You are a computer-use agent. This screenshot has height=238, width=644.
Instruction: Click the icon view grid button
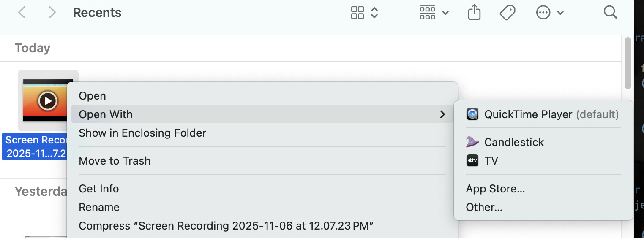point(357,13)
